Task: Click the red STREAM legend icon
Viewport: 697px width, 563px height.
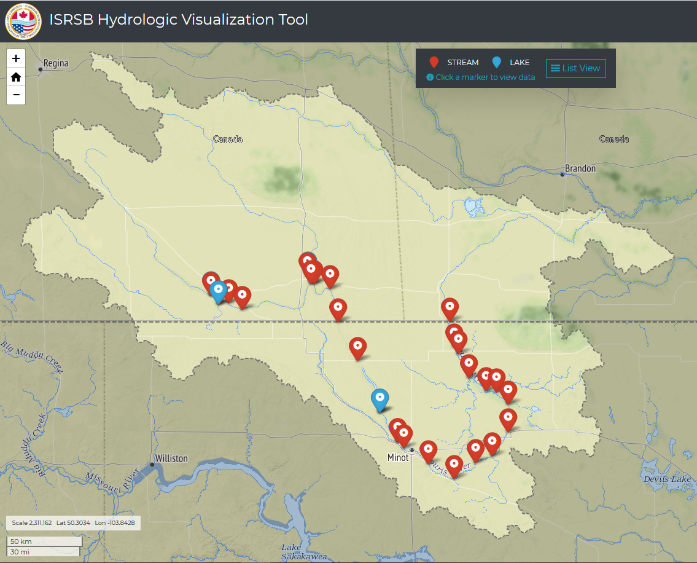Action: point(434,62)
